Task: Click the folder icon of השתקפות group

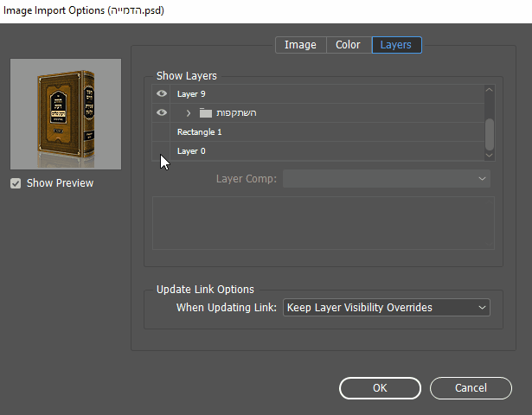Action: click(x=206, y=113)
